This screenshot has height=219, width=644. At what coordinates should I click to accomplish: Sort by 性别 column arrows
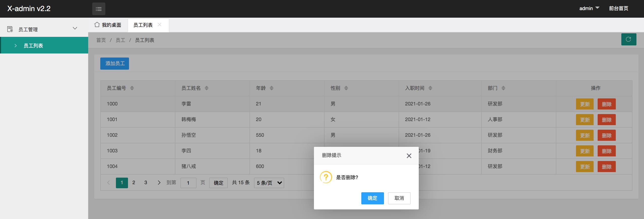point(346,88)
